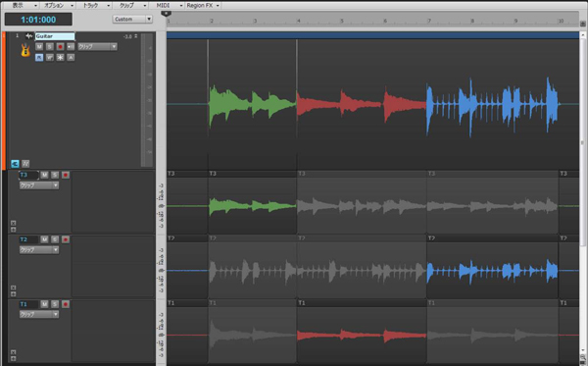Open the オプション menu

click(57, 5)
